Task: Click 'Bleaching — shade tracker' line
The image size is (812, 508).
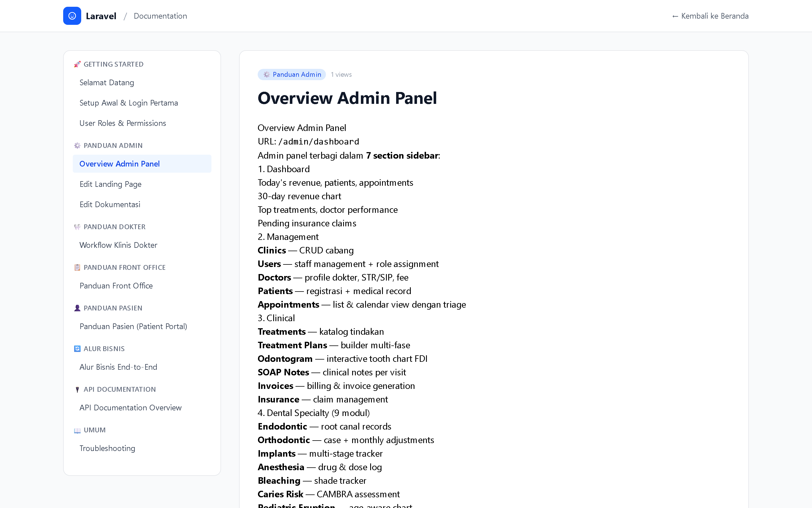Action: click(312, 481)
